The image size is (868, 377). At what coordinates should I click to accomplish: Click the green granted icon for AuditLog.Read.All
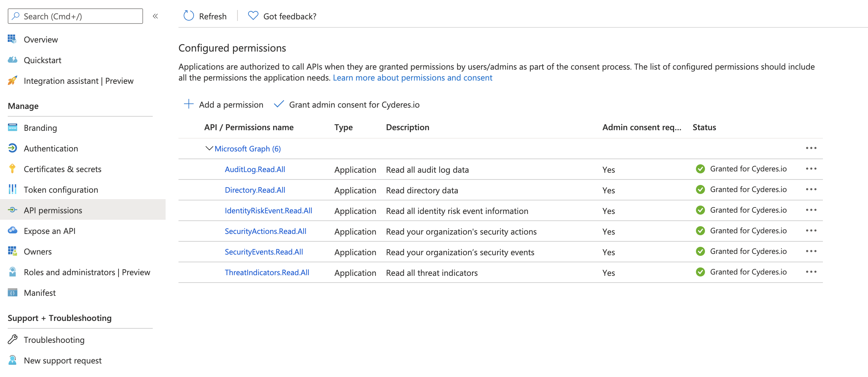(700, 169)
